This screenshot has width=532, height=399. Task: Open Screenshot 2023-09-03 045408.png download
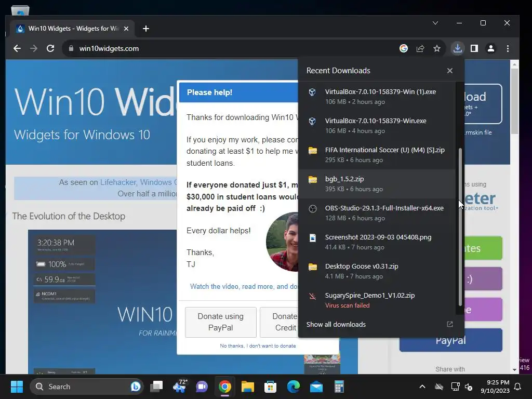tap(377, 242)
